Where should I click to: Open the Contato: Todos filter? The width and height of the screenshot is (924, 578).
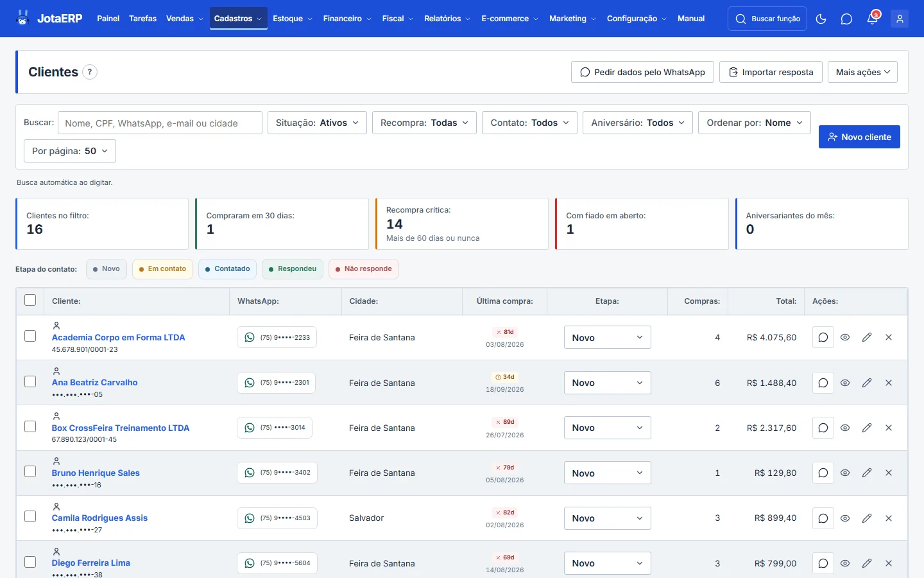coord(529,123)
